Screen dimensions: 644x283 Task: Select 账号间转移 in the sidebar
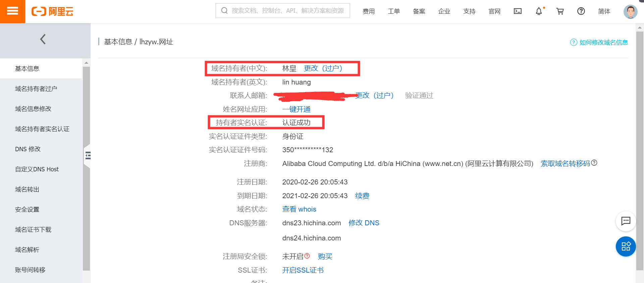click(41, 270)
